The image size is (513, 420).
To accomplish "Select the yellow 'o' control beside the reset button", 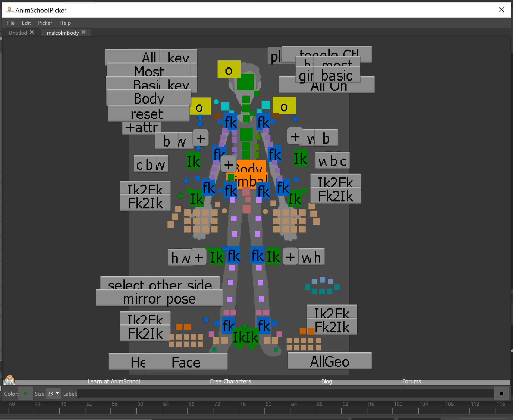I will [200, 106].
